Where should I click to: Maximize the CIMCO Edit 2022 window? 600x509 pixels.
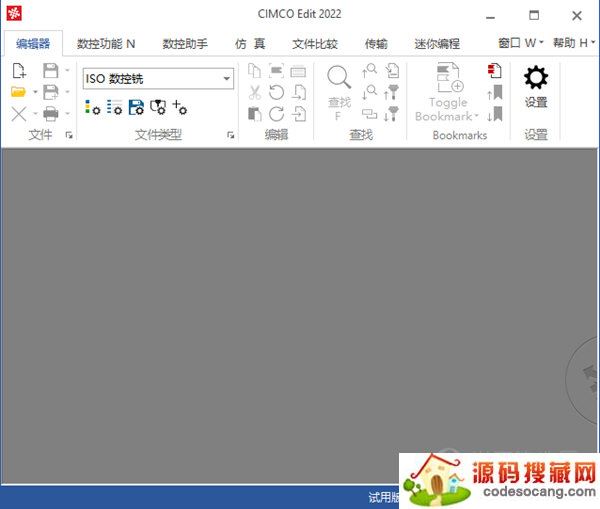[534, 15]
